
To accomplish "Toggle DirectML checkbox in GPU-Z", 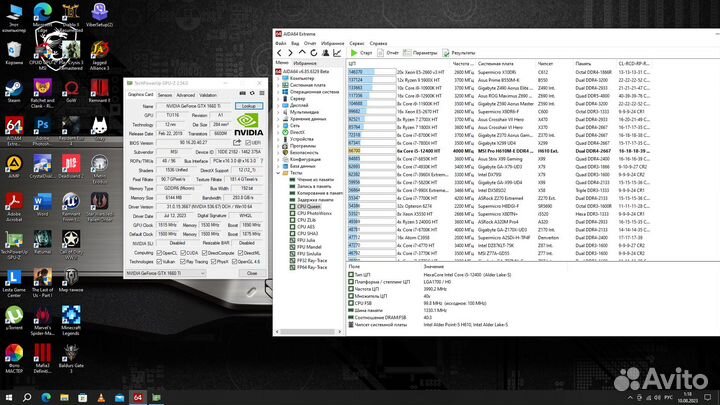I will point(241,253).
